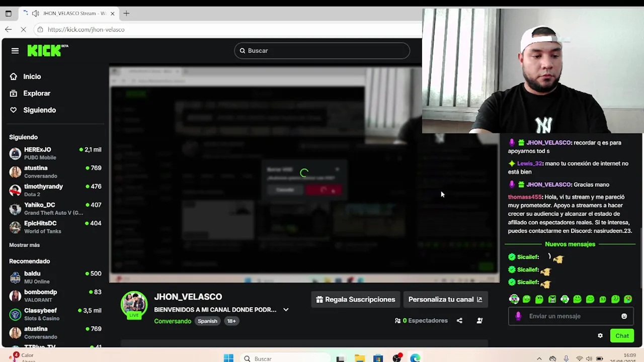This screenshot has width=644, height=362.
Task: Open the emoji picker in chat
Action: click(x=624, y=316)
